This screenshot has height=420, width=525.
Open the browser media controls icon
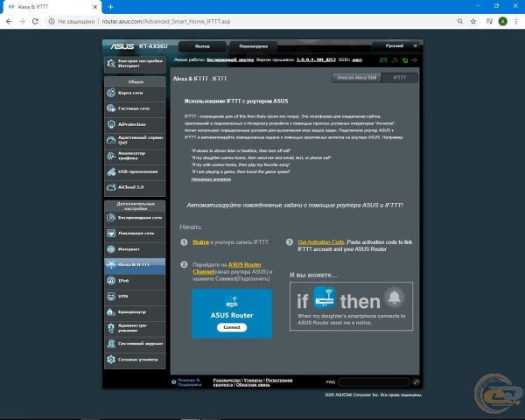pos(489,21)
